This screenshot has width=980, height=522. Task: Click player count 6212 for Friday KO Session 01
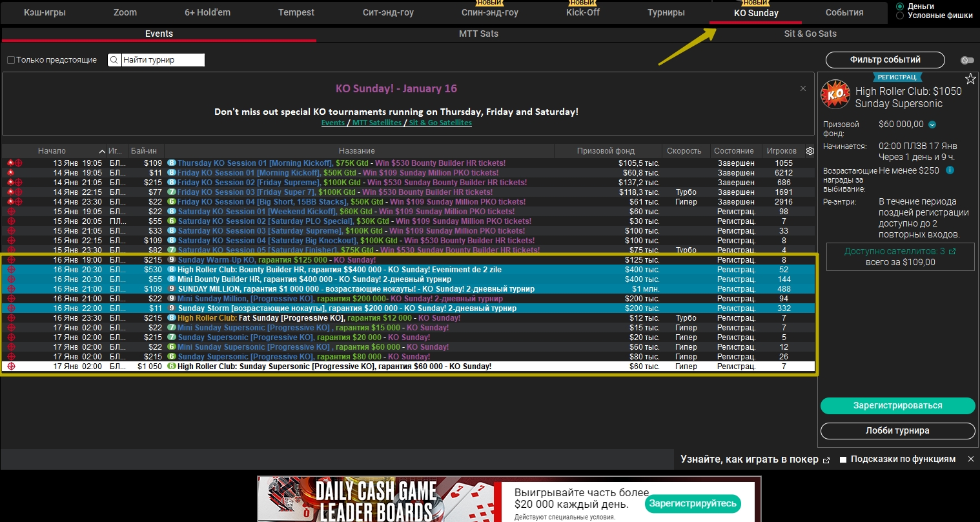[x=784, y=173]
